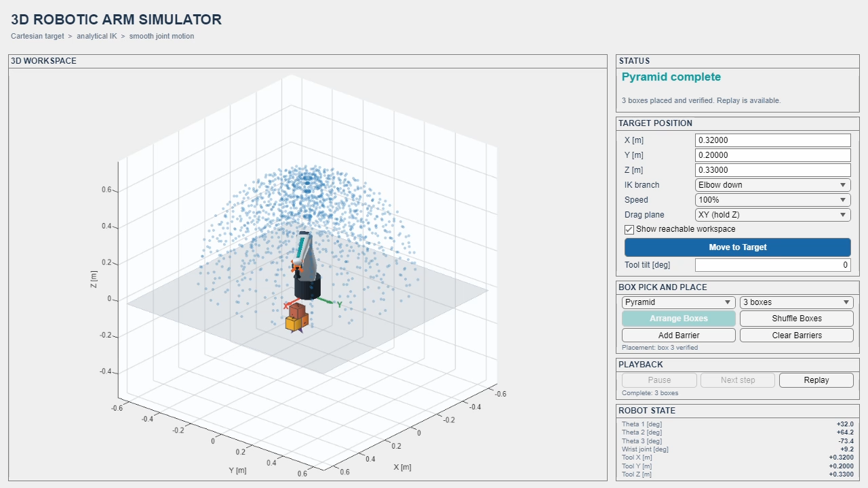The height and width of the screenshot is (488, 868).
Task: Click the Next step button
Action: [x=738, y=380]
